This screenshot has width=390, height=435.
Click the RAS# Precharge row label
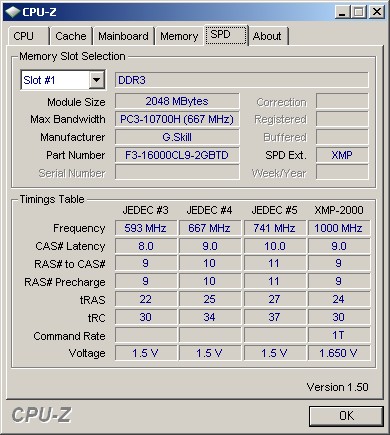pyautogui.click(x=65, y=282)
